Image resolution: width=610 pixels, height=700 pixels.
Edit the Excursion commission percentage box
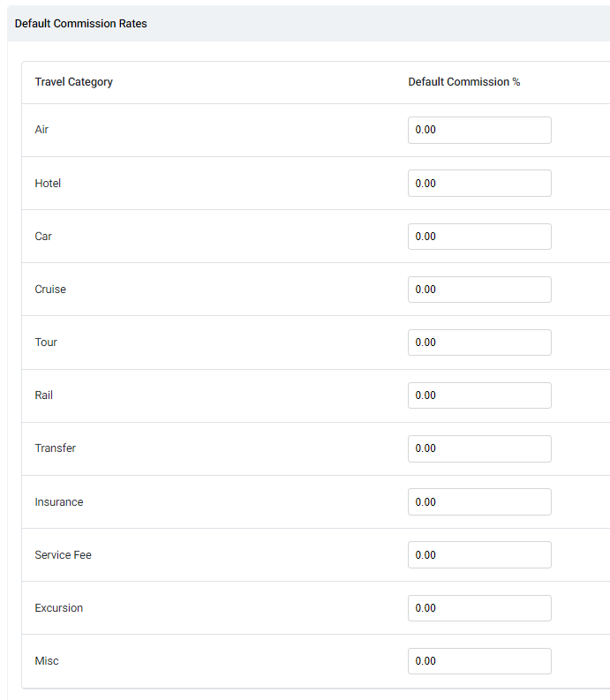[x=479, y=608]
